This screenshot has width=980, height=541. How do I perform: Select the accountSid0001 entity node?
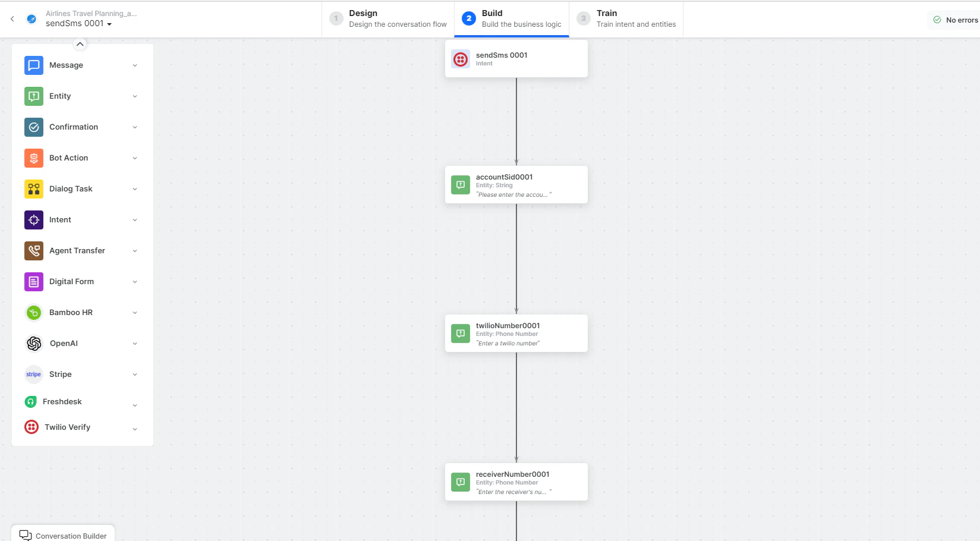pos(516,184)
